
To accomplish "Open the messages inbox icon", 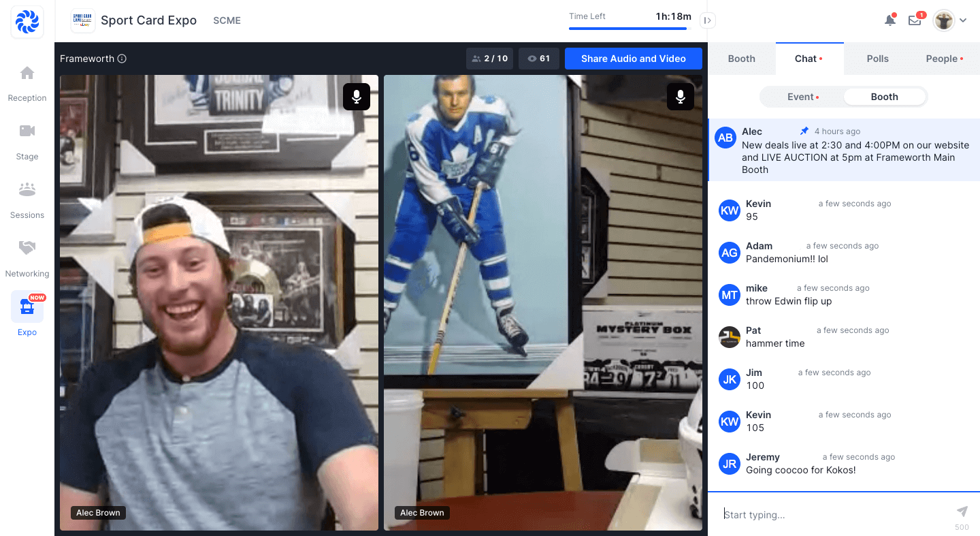I will [x=915, y=20].
